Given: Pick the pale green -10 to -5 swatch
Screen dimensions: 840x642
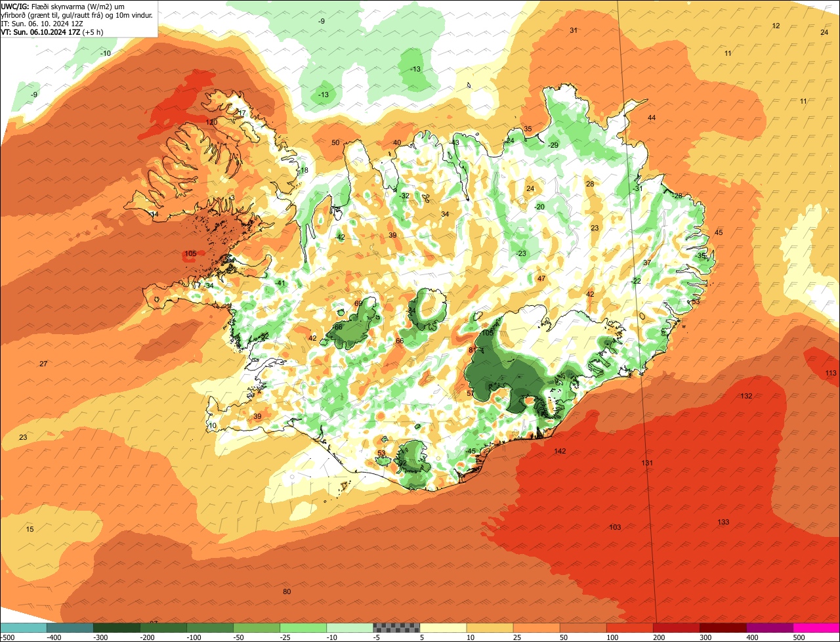Looking at the screenshot, I should [350, 628].
